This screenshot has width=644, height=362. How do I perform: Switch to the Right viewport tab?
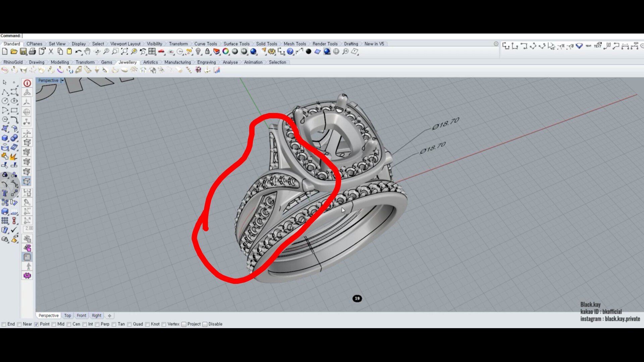tap(96, 315)
